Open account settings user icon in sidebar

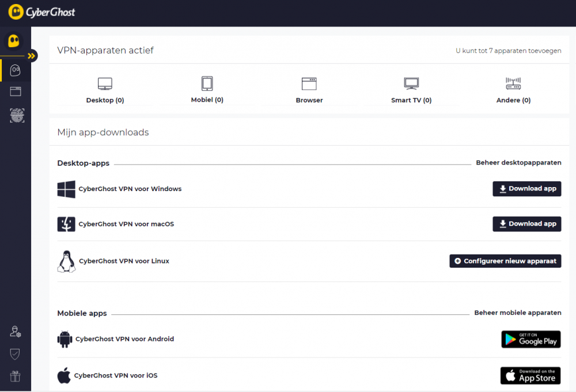pos(16,332)
